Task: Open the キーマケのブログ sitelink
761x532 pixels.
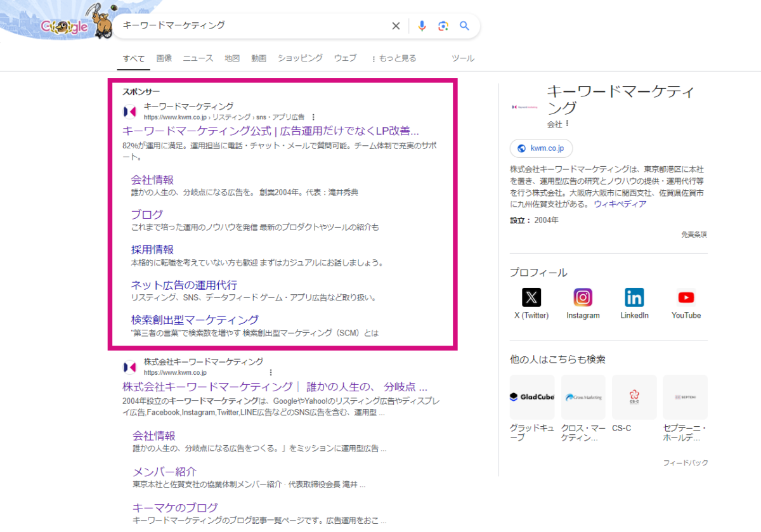Action: (x=175, y=507)
